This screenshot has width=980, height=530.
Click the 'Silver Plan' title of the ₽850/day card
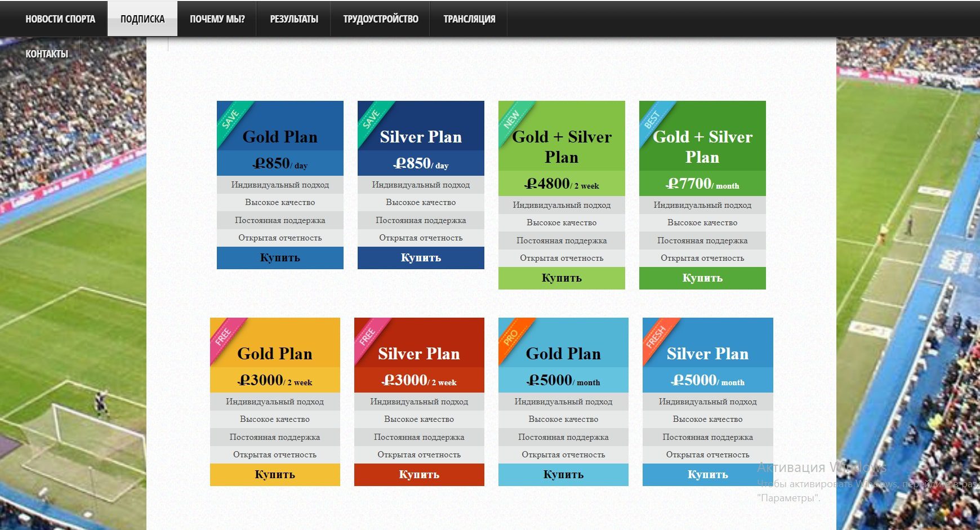421,137
